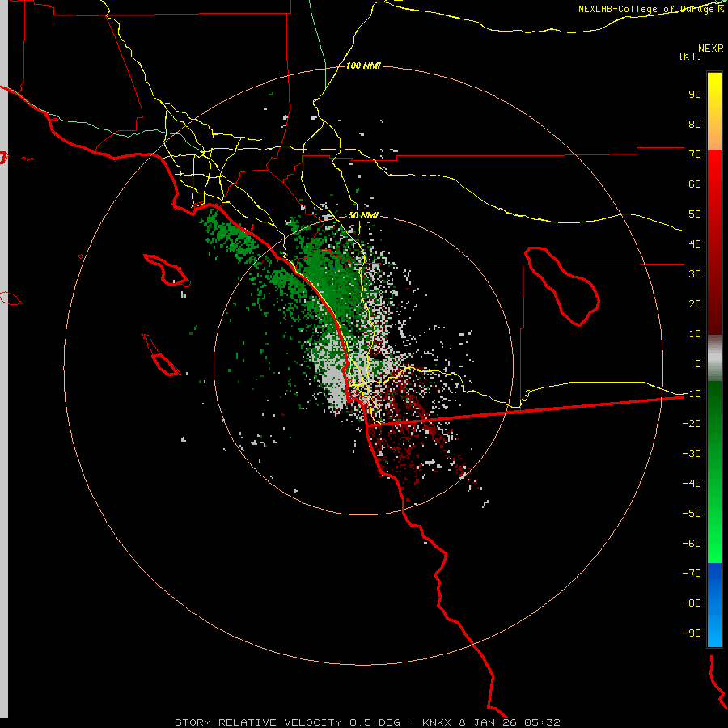Pick the blue segment of the color bar
The image size is (728, 728).
pyautogui.click(x=714, y=604)
